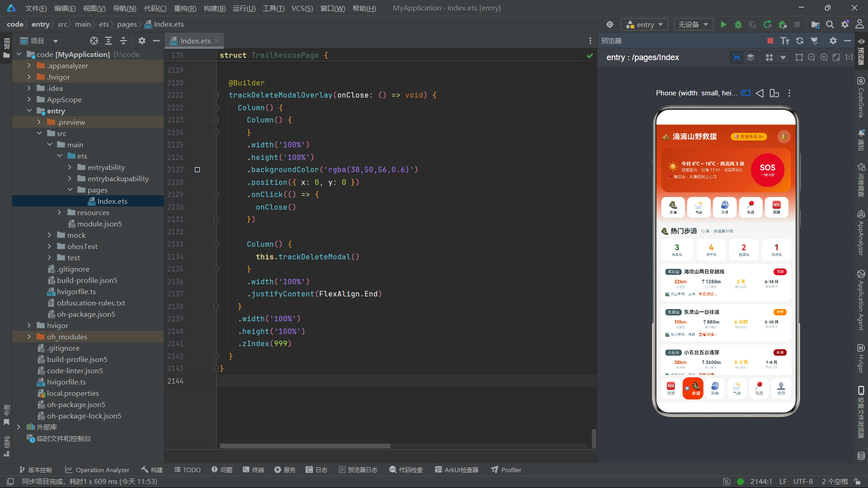Open more options kebab above phone preview
The width and height of the screenshot is (868, 488).
pyautogui.click(x=789, y=93)
